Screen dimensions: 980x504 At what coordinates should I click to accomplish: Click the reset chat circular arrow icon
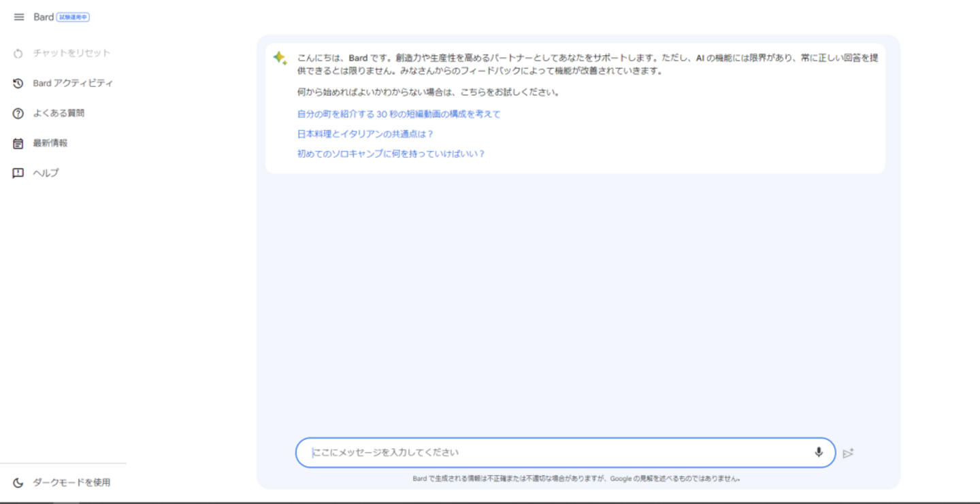coord(18,53)
